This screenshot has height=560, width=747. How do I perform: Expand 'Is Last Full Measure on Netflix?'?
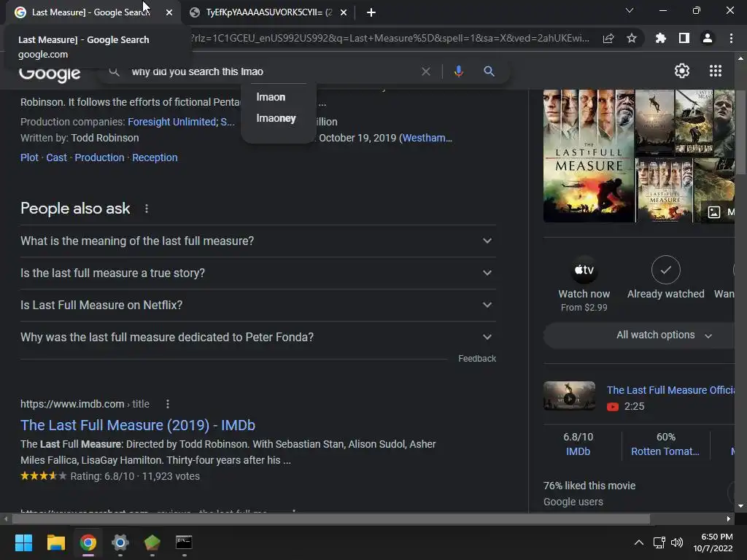pos(258,305)
